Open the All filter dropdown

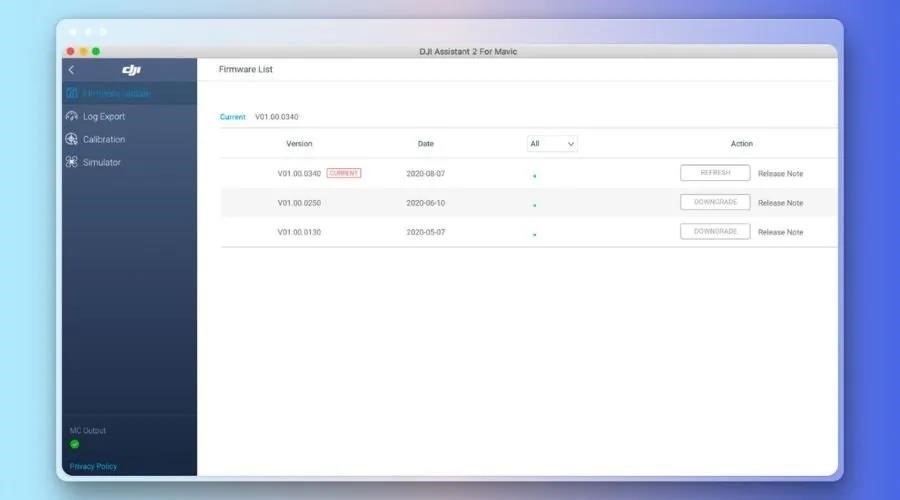click(552, 144)
